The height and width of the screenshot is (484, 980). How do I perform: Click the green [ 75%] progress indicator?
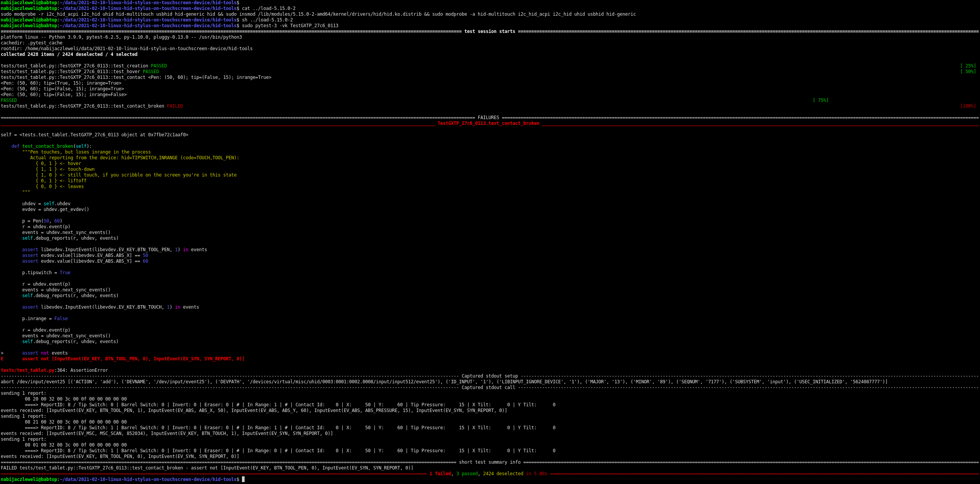(820, 100)
